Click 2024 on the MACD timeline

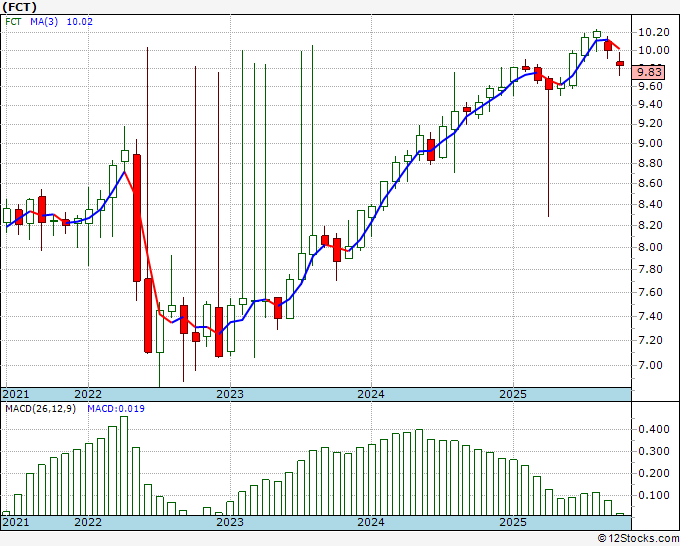371,522
